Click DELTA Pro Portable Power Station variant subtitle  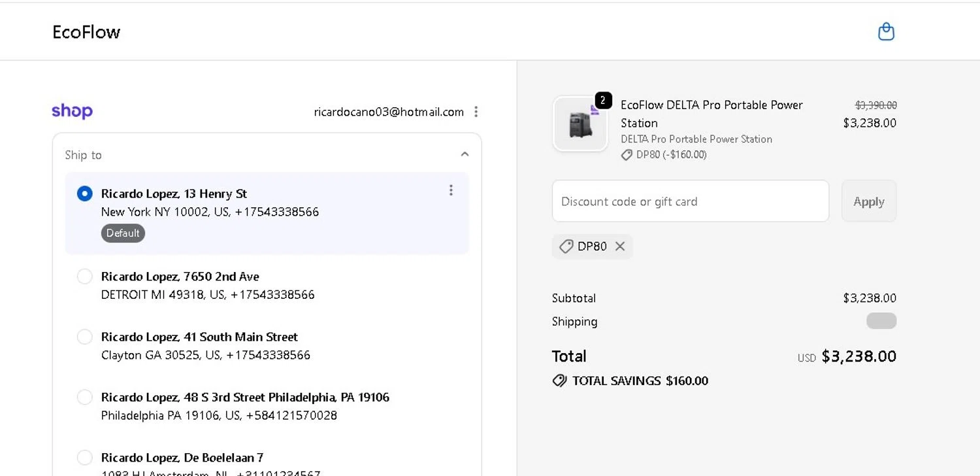coord(696,139)
